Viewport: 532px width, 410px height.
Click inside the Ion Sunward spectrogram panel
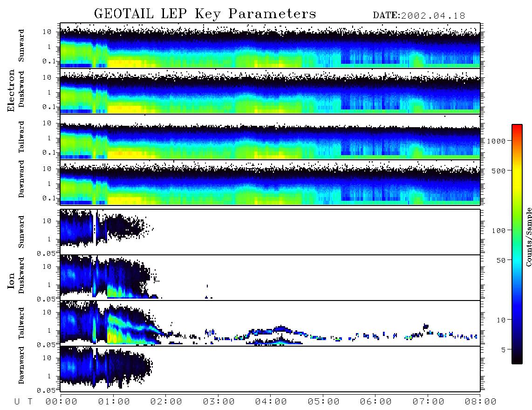(270, 232)
